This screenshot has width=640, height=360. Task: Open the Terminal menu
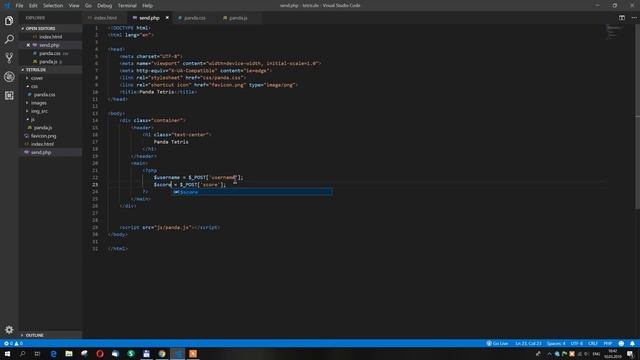click(127, 6)
